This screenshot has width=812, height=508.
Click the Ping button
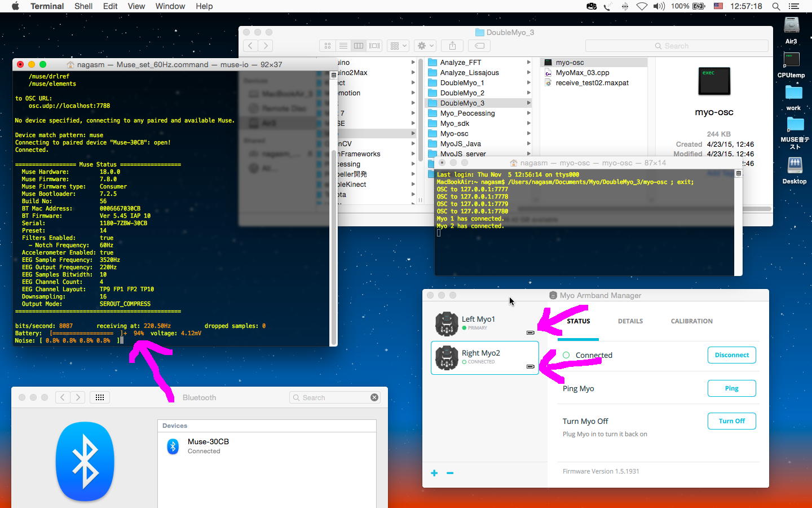[x=732, y=388]
